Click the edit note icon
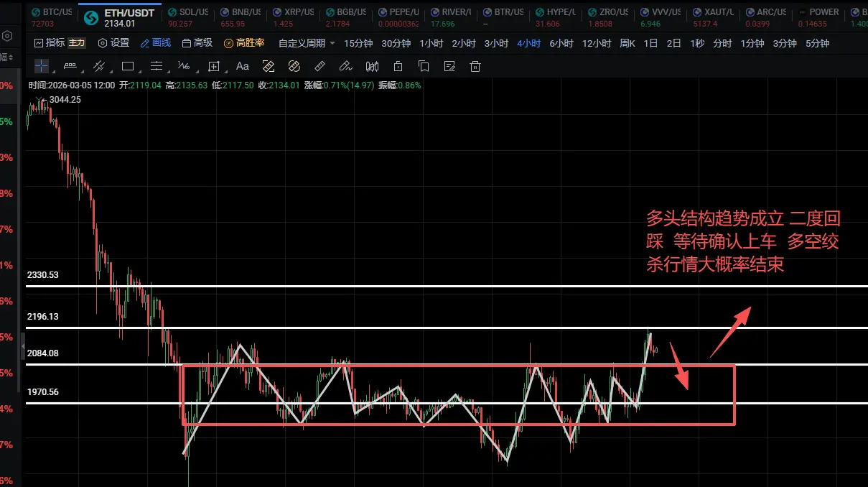The width and height of the screenshot is (868, 487). coord(449,67)
